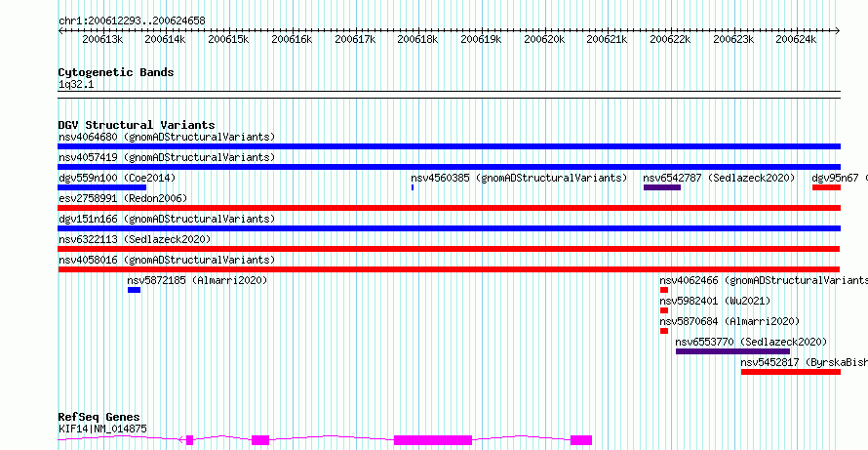Click ruler position 200624k

tap(796, 39)
